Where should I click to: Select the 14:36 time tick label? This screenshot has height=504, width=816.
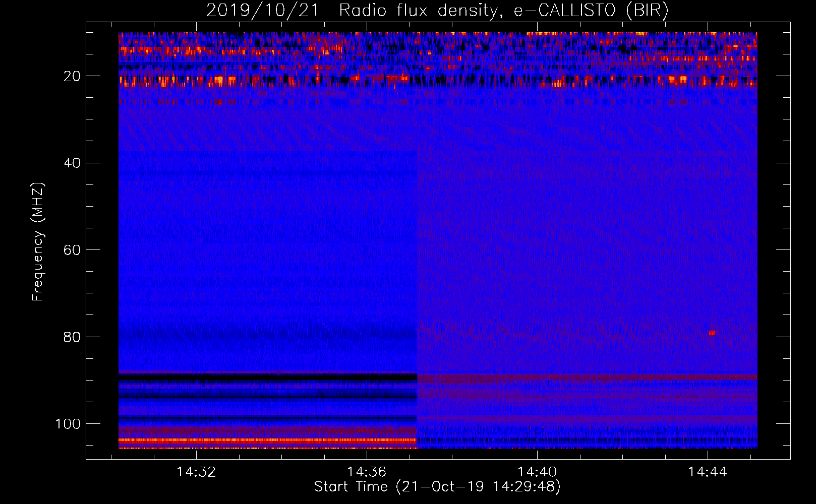367,472
